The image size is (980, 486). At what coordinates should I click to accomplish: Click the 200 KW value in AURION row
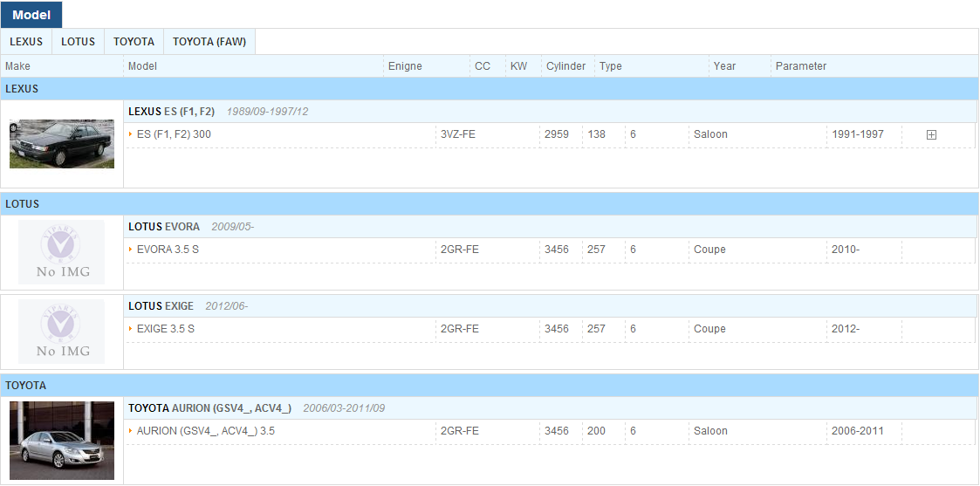pyautogui.click(x=597, y=431)
